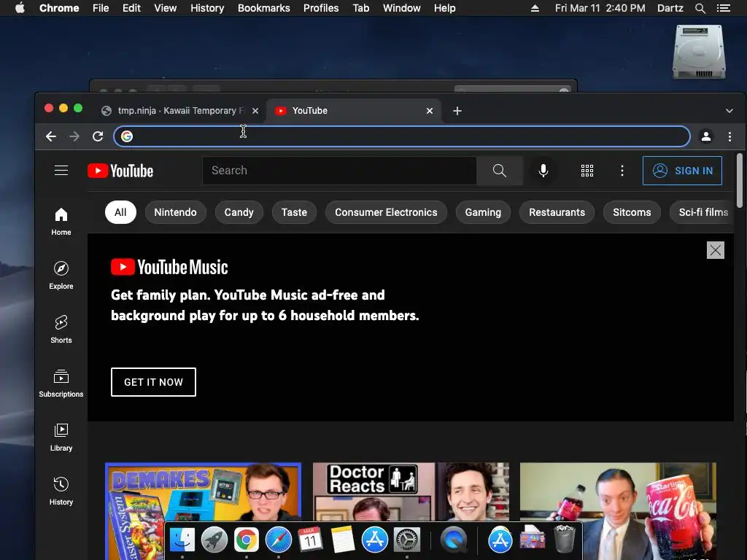Image resolution: width=747 pixels, height=560 pixels.
Task: Open System Preferences gear in Dock
Action: [x=406, y=540]
